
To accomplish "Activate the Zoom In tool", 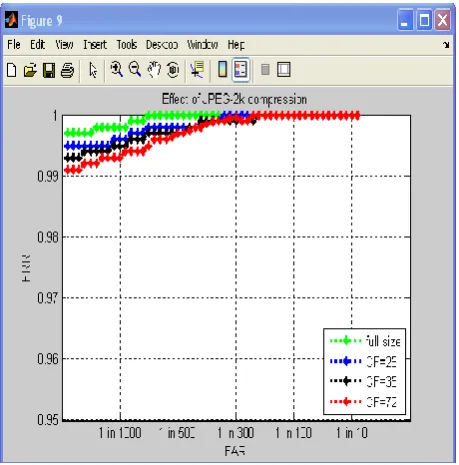I will click(116, 70).
